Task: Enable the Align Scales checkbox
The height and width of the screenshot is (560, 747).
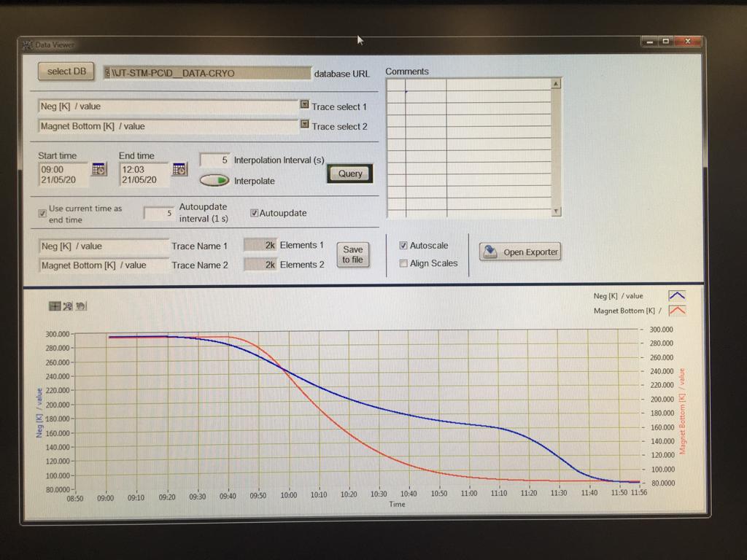Action: pos(404,263)
